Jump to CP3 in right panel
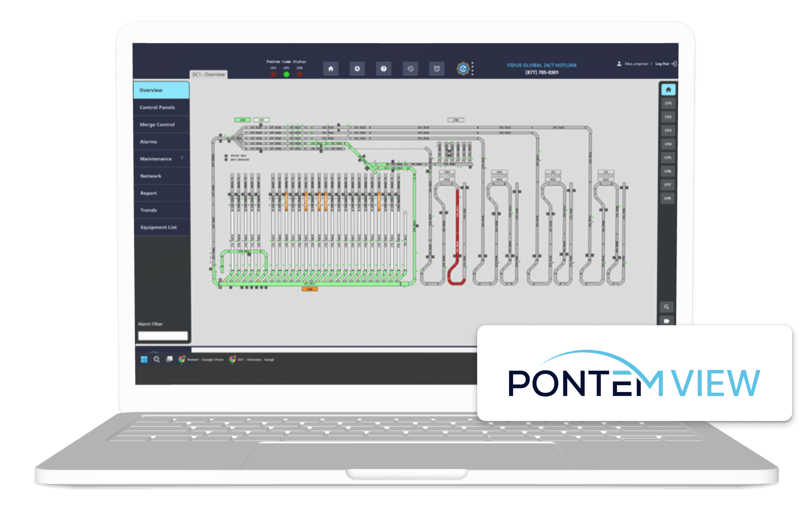802x532 pixels. click(x=668, y=131)
